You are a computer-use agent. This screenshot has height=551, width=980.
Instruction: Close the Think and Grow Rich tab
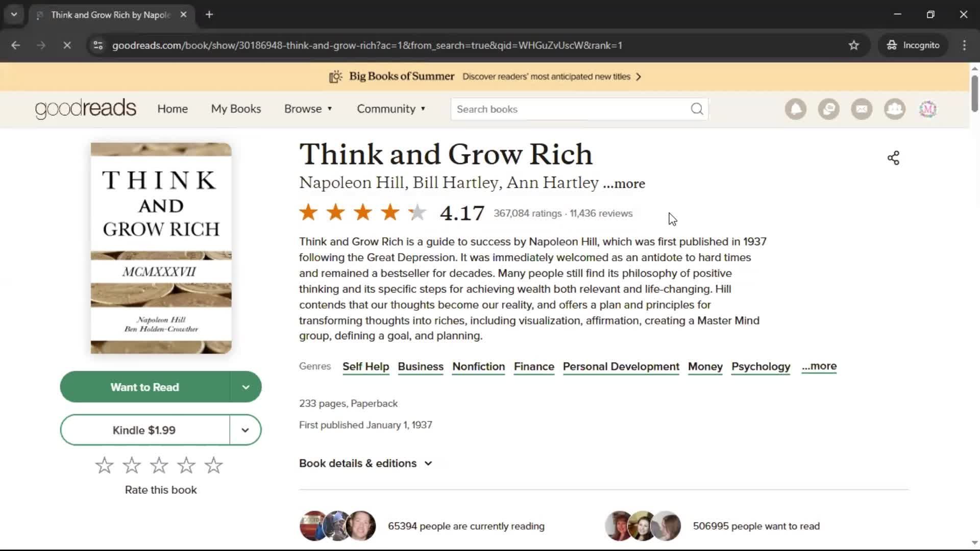click(183, 15)
